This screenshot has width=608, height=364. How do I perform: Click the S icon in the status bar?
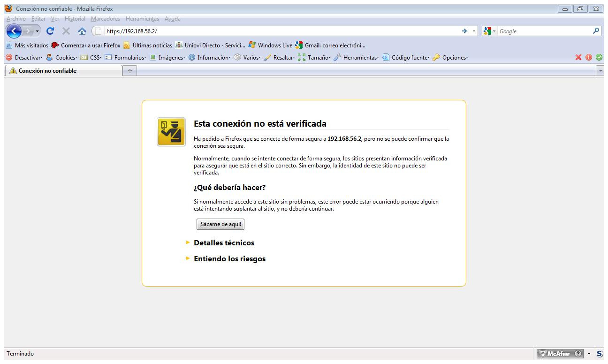(x=600, y=354)
